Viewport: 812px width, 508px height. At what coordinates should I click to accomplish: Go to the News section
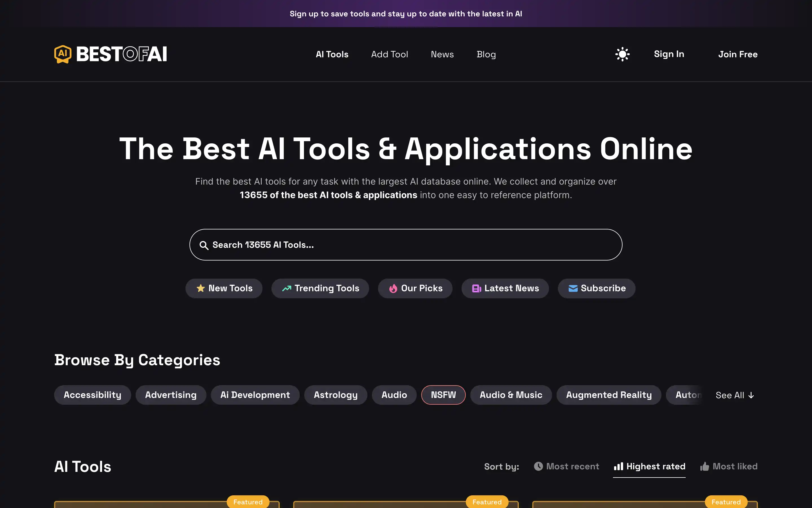(x=442, y=54)
